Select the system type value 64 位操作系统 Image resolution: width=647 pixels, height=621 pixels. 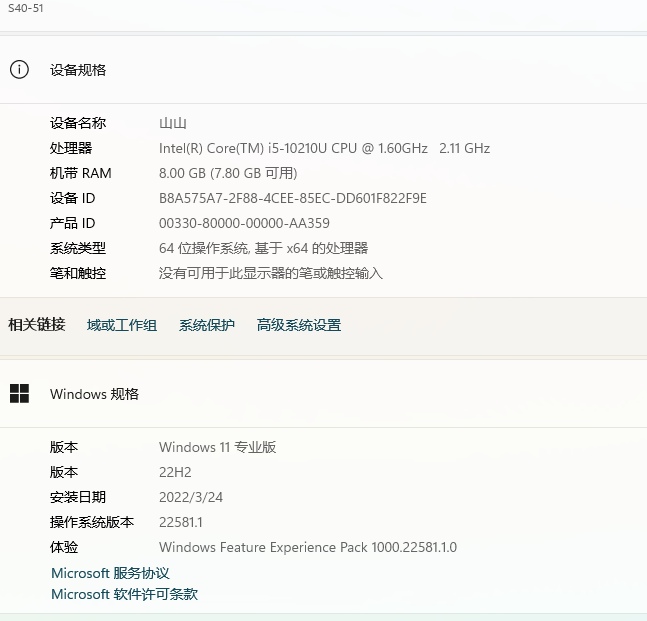click(x=204, y=248)
